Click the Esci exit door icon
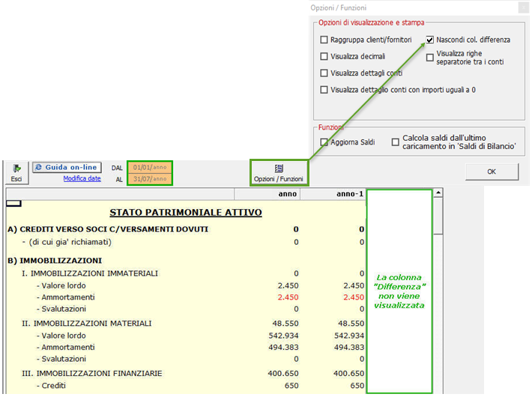 [x=16, y=169]
